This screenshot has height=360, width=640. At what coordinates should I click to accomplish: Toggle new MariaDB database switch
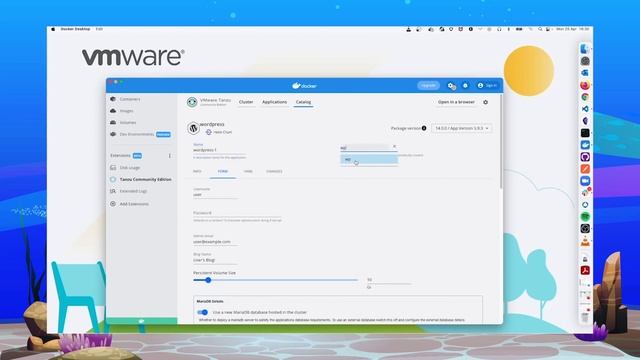point(203,312)
